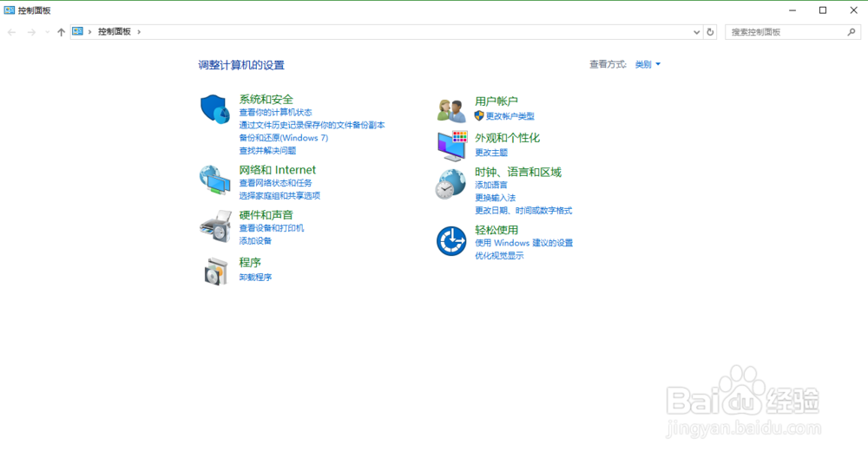Open the 时钟、语言和区域 heading link
Screen dimensions: 868x458
point(518,172)
